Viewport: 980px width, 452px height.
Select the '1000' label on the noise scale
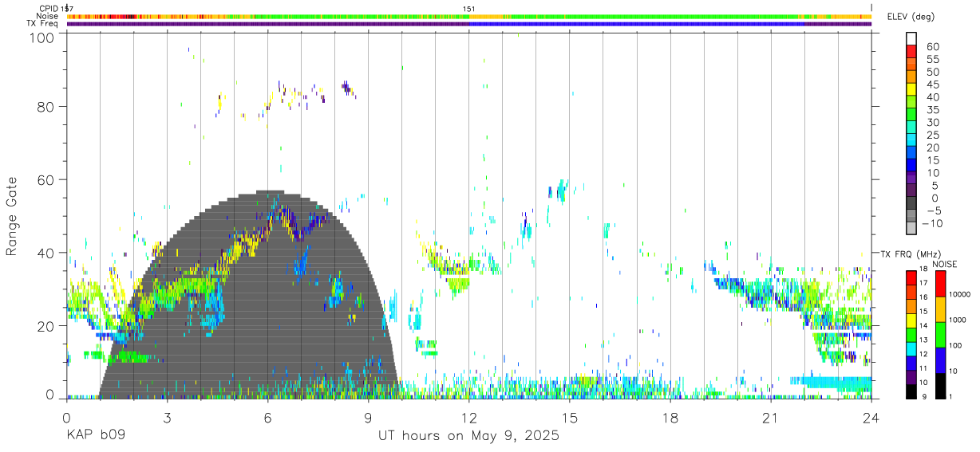(958, 320)
